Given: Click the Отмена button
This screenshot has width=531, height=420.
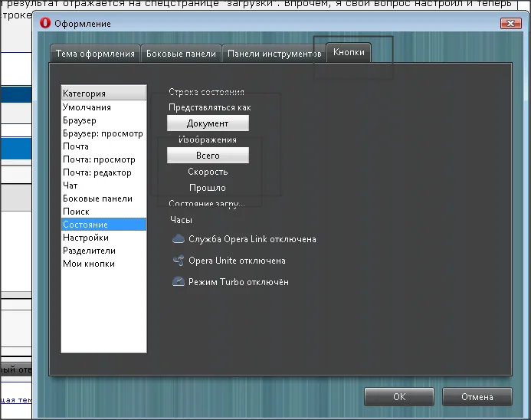Looking at the screenshot, I should (x=477, y=397).
